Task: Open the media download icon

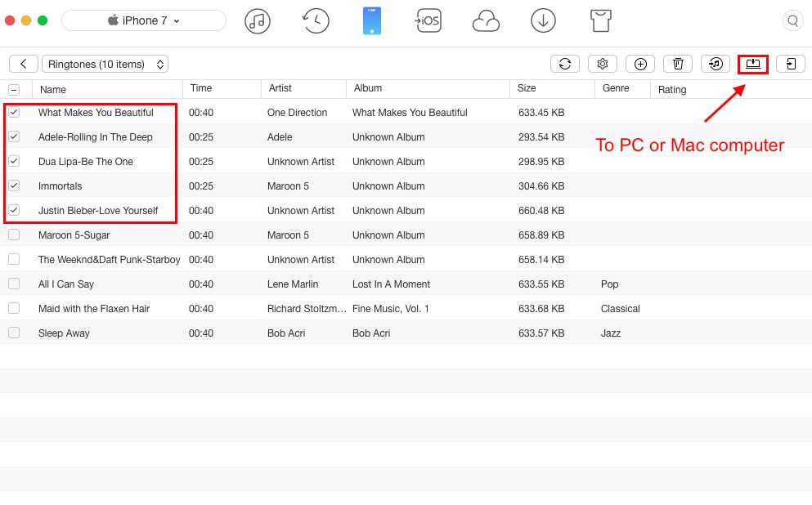Action: pyautogui.click(x=543, y=21)
